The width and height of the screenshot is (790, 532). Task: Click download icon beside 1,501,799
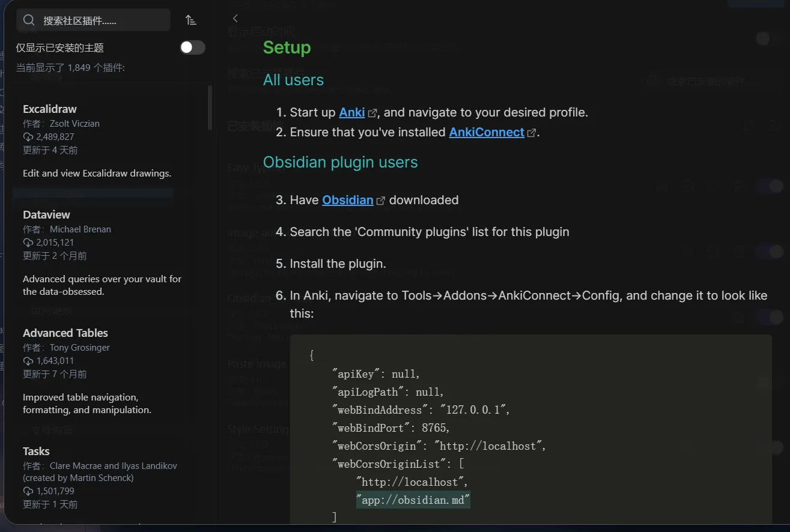(x=28, y=491)
